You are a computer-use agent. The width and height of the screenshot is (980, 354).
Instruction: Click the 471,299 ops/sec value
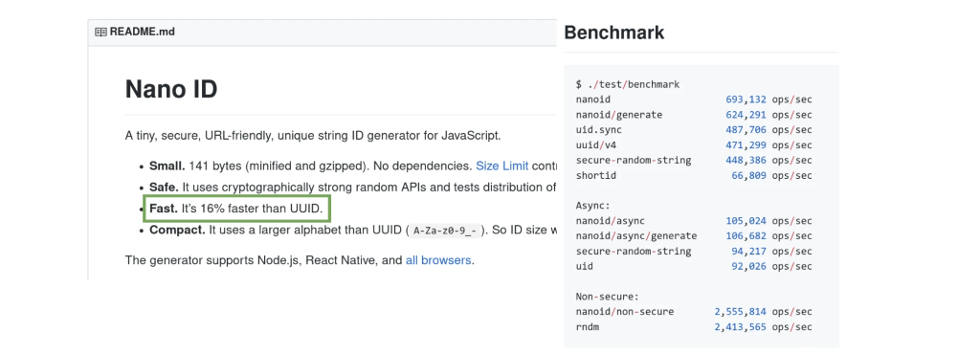coord(768,144)
